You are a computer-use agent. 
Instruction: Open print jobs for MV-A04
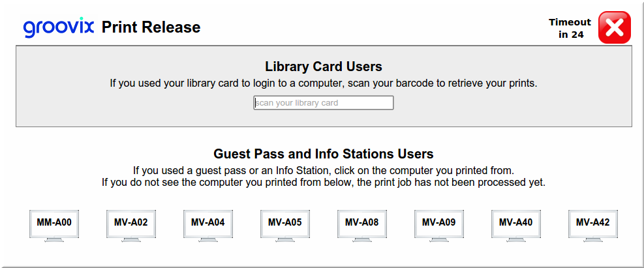(x=208, y=223)
